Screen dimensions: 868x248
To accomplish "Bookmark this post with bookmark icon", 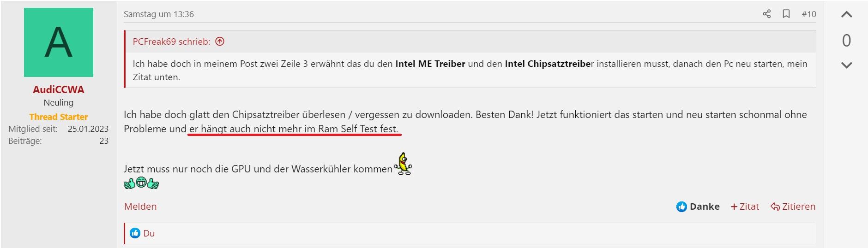I will [786, 14].
